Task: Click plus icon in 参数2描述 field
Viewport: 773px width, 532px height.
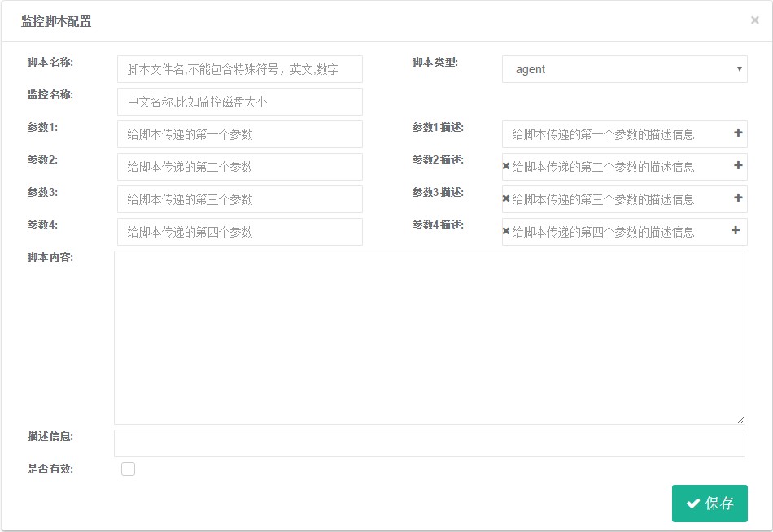Action: point(738,165)
